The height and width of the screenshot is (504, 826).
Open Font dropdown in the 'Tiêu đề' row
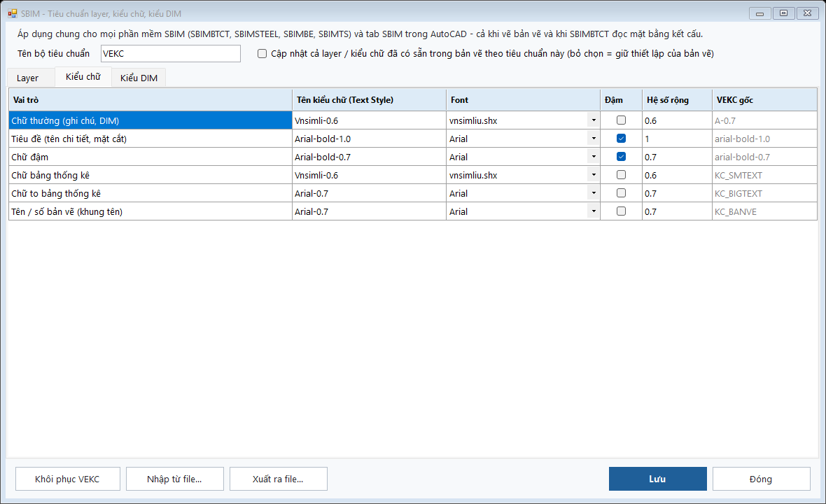pyautogui.click(x=594, y=139)
